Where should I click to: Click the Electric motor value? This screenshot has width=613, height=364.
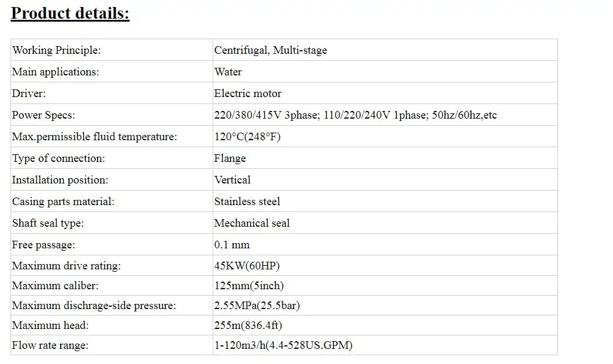[248, 93]
